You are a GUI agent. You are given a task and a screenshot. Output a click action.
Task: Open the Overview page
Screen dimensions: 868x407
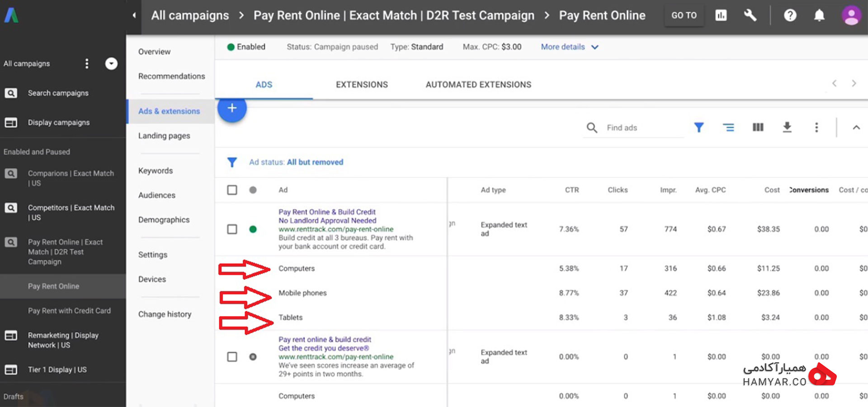pyautogui.click(x=154, y=52)
